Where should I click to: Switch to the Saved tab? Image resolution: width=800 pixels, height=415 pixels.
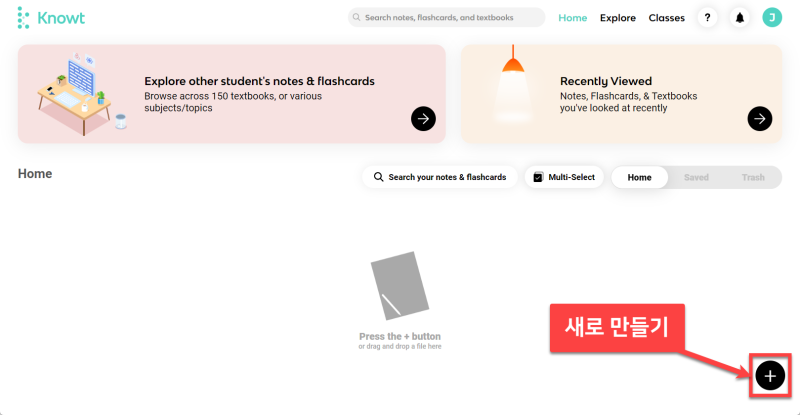696,177
